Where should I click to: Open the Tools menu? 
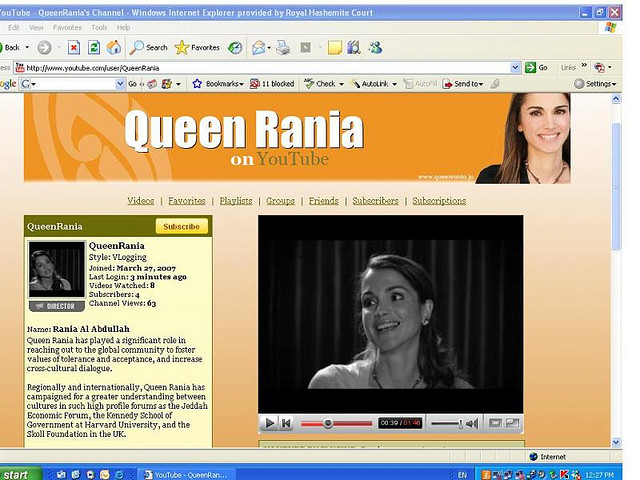98,27
